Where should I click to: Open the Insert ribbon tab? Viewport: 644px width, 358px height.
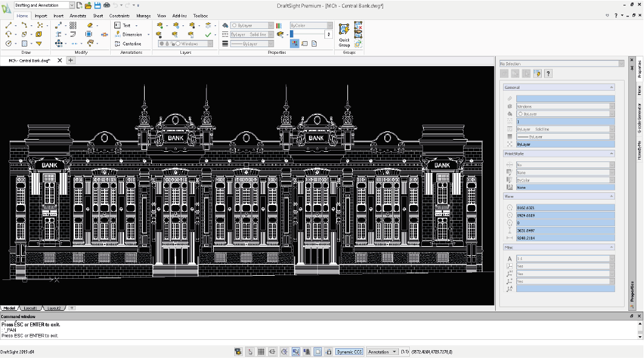point(58,16)
